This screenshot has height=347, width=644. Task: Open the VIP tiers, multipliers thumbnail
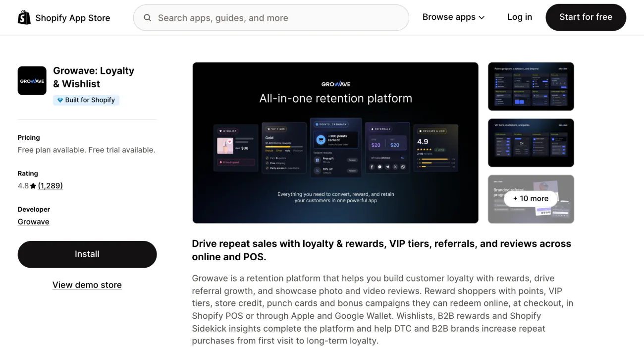click(531, 143)
